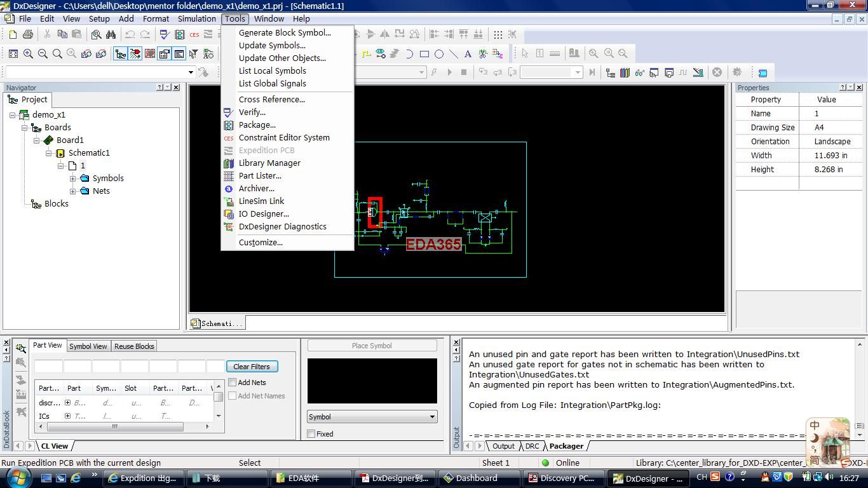Open the Dashboard taskbar button
Viewport: 868px width, 488px height.
(480, 478)
